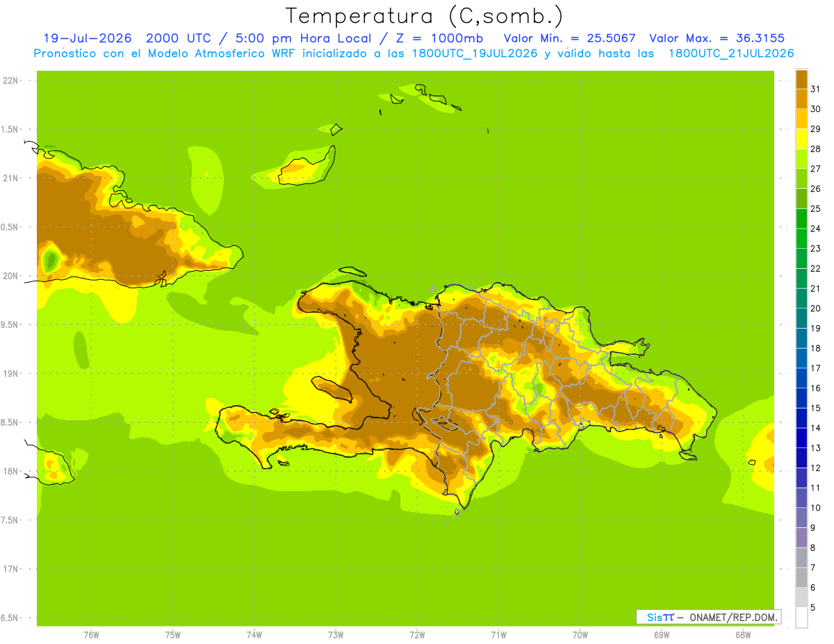The height and width of the screenshot is (644, 834).
Task: Click the "72W" longitude label
Action: [x=417, y=635]
